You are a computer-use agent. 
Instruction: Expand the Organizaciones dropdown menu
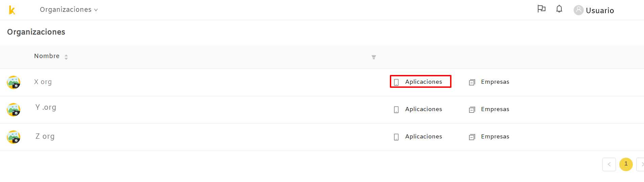coord(69,10)
